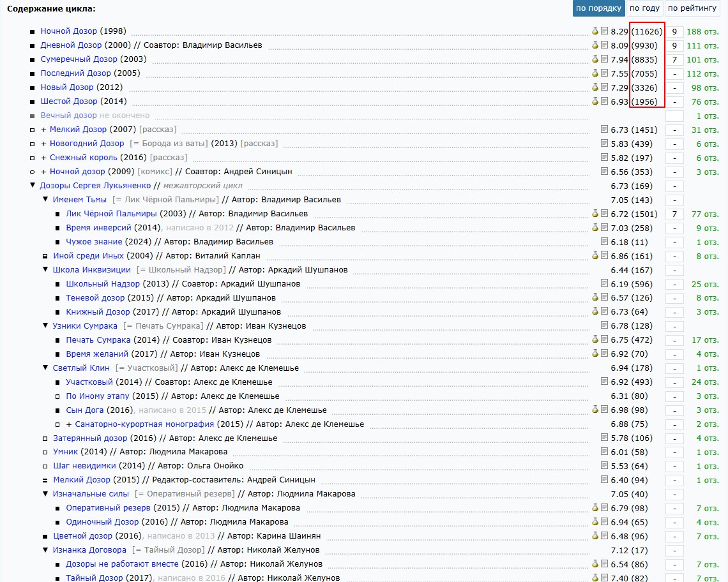Follow the Вечный дозор unfinished work link
Screen dimensions: 728x582
pyautogui.click(x=69, y=115)
